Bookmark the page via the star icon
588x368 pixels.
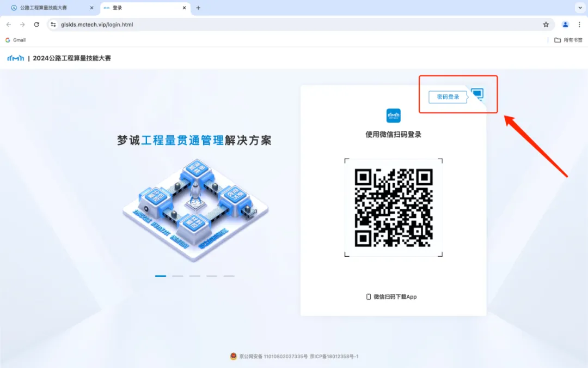point(544,25)
